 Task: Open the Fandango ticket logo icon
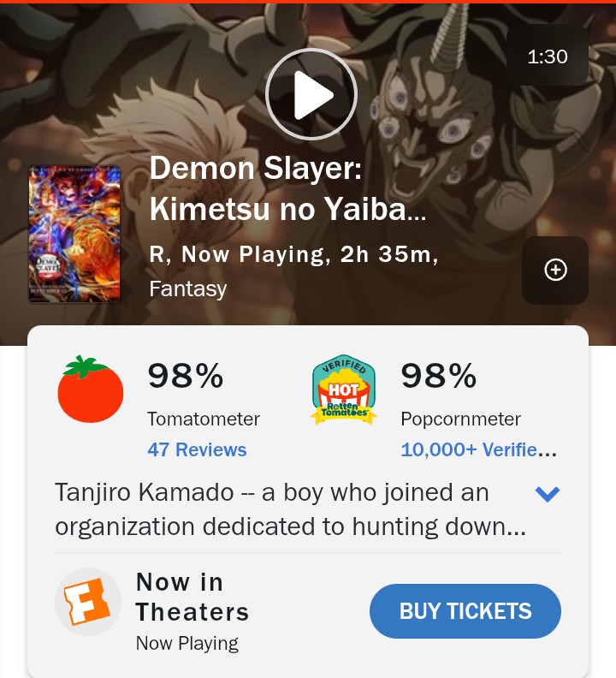(88, 602)
